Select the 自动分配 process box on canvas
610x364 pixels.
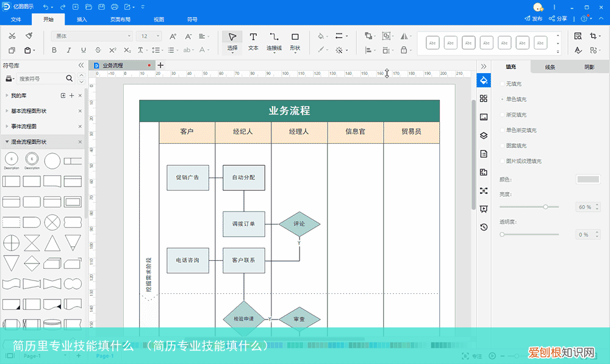(244, 177)
